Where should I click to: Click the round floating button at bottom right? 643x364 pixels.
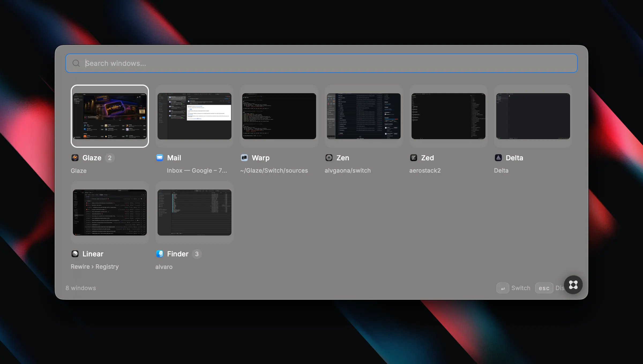click(573, 285)
